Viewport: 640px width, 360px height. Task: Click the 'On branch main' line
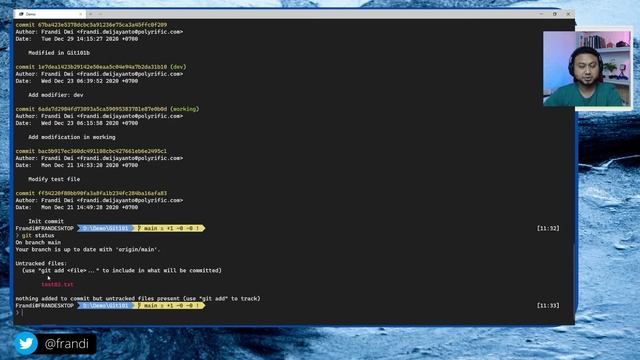[x=38, y=242]
